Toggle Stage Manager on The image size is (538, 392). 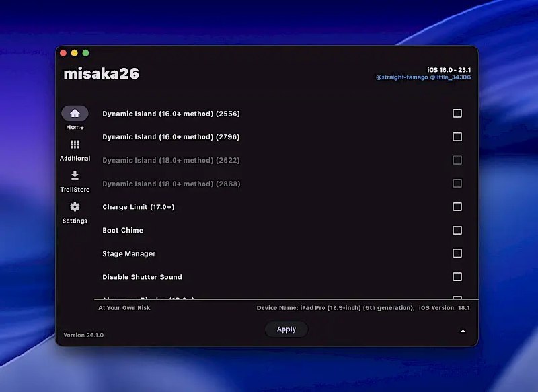(x=457, y=253)
